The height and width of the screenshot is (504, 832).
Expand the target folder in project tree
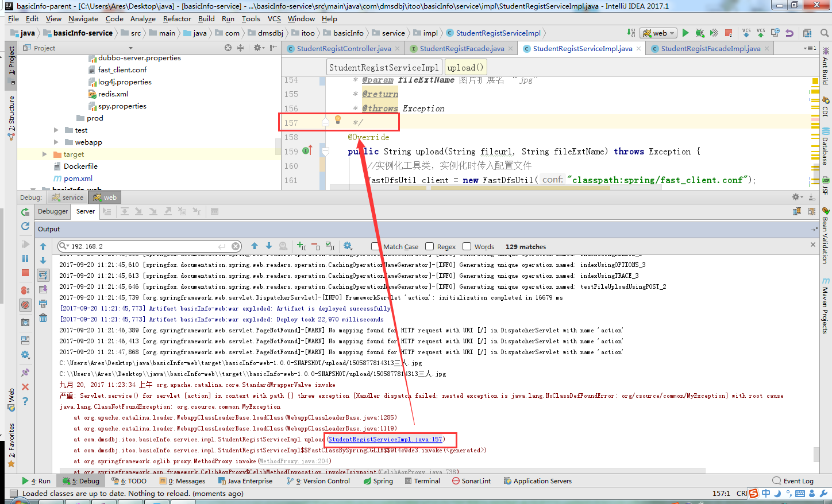click(45, 154)
